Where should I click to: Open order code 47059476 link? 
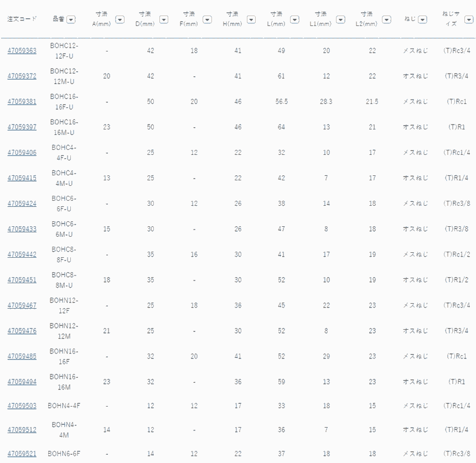(x=22, y=331)
